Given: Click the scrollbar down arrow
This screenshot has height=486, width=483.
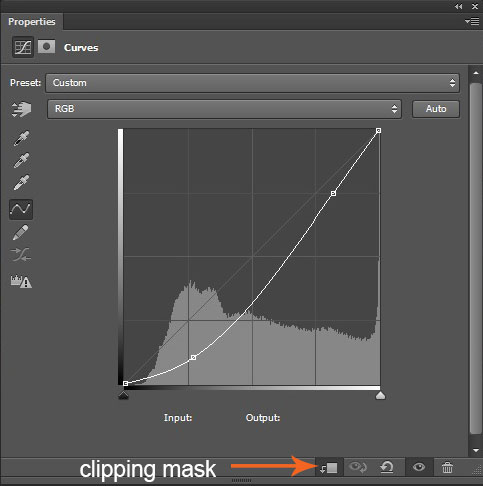Looking at the screenshot, I should (476, 450).
